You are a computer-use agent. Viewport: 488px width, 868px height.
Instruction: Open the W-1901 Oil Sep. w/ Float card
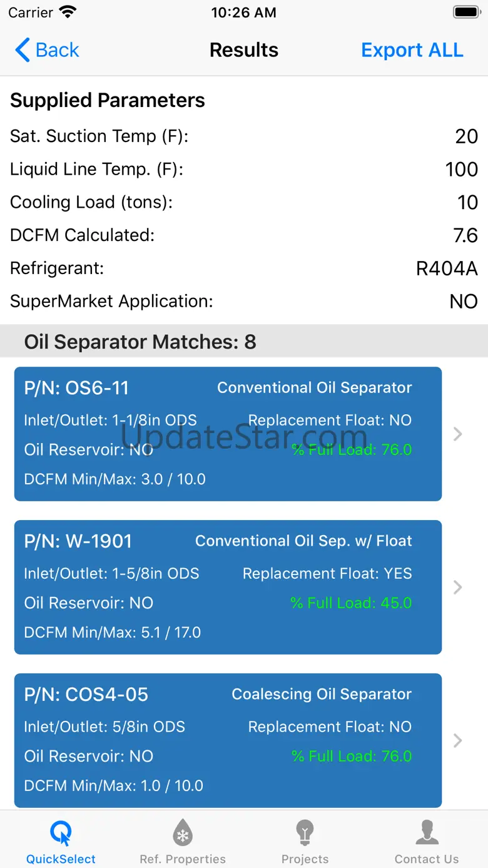click(228, 587)
